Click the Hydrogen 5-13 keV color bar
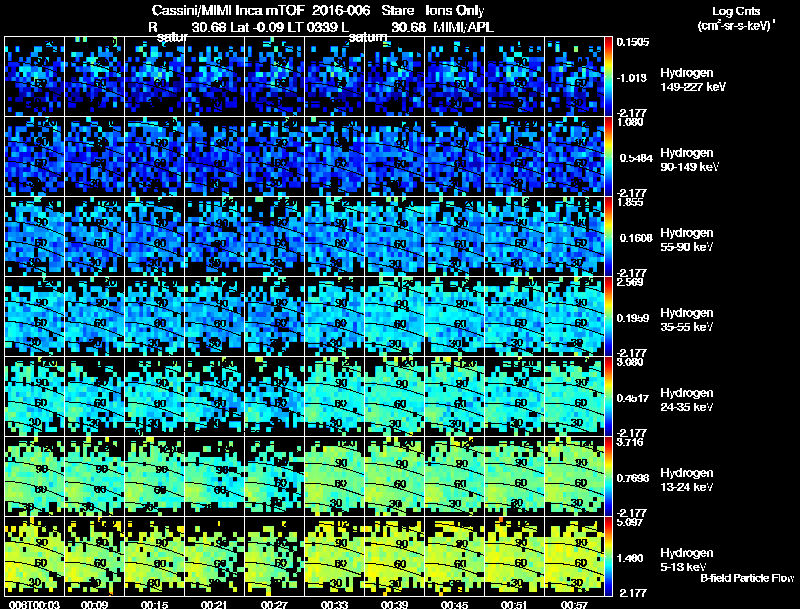The width and height of the screenshot is (800, 609). [x=608, y=557]
